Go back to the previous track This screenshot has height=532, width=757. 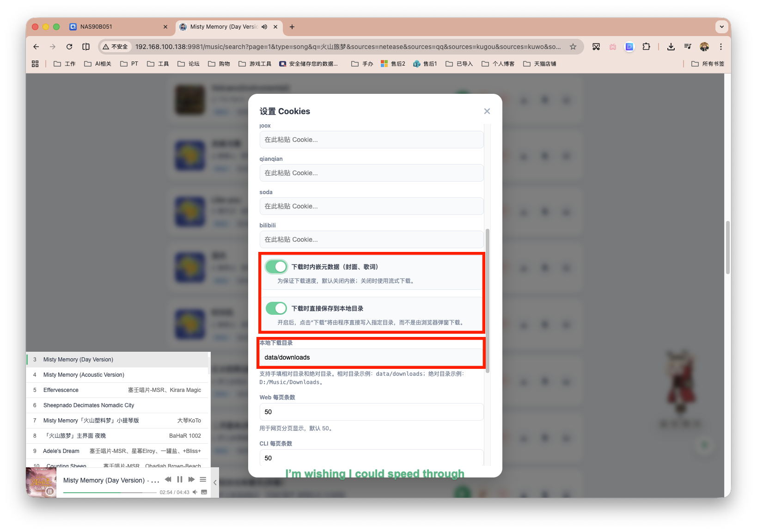[168, 479]
